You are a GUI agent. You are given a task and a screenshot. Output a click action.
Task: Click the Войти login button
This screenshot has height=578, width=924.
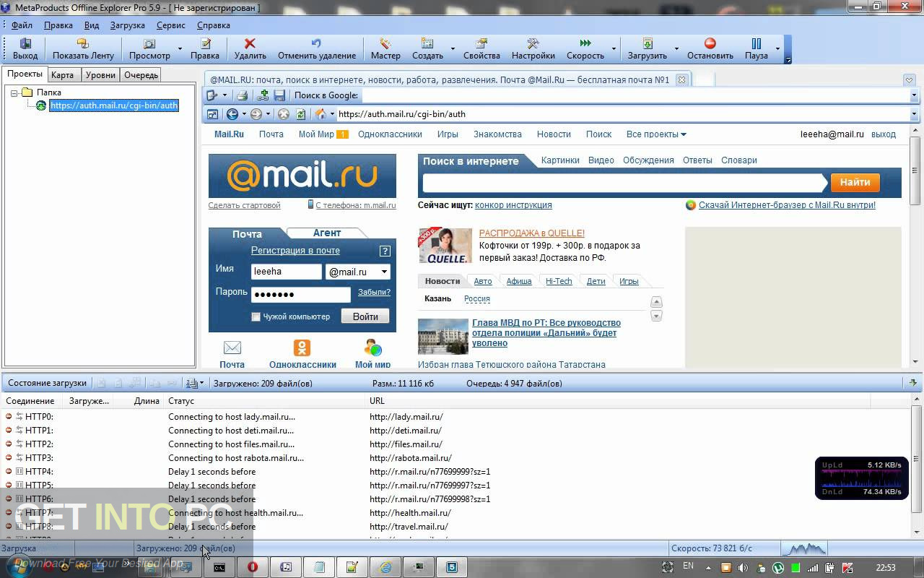[x=365, y=316]
